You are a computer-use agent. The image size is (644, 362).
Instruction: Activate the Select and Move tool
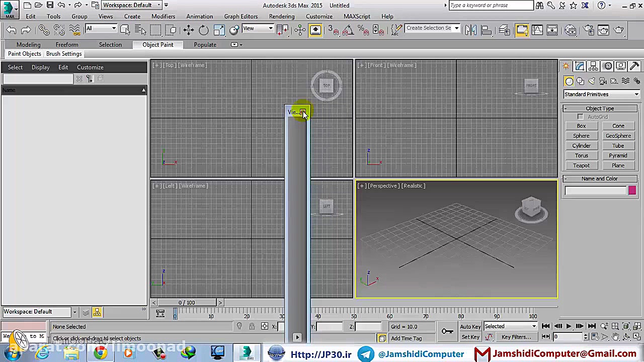point(188,29)
